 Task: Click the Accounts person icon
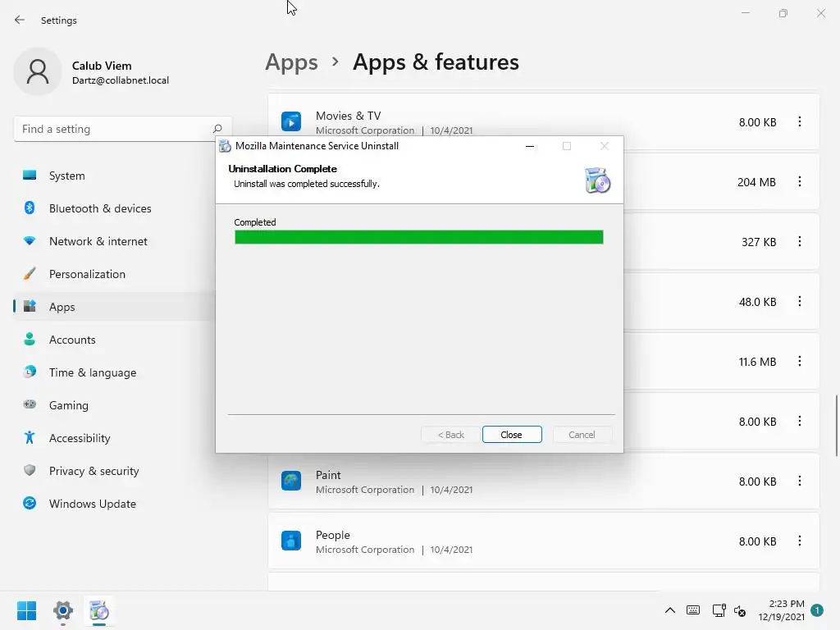[x=30, y=339]
